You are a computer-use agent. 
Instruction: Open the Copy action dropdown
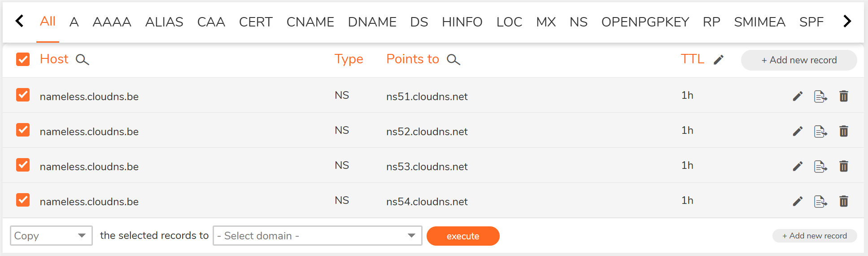coord(51,235)
